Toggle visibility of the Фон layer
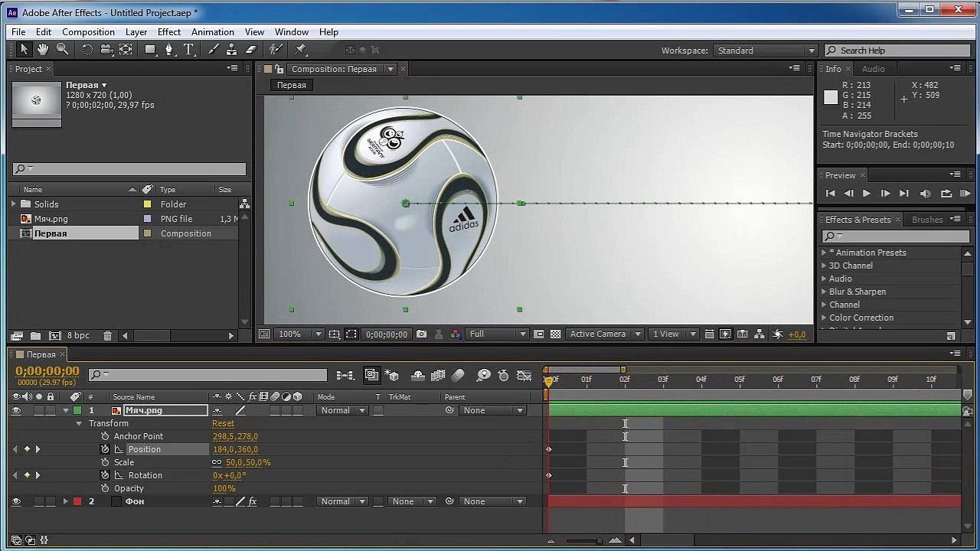This screenshot has height=551, width=980. coord(15,502)
